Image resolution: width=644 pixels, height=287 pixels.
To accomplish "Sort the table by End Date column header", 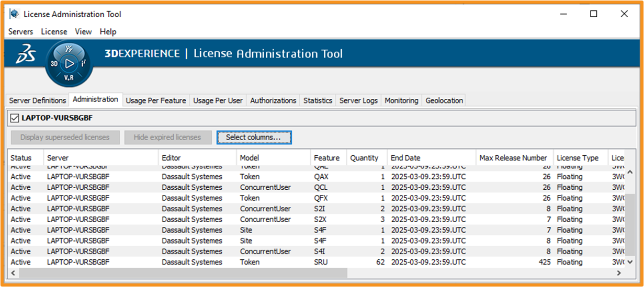I will (405, 158).
